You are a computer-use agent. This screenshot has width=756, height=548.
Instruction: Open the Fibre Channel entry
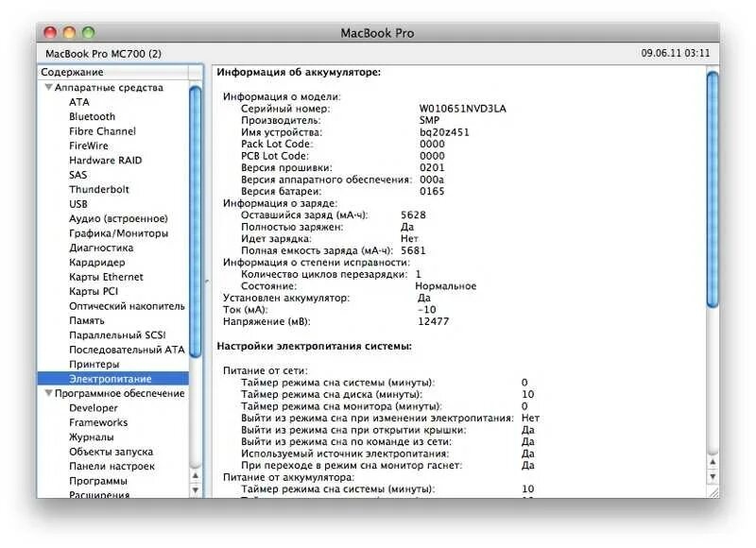point(102,131)
